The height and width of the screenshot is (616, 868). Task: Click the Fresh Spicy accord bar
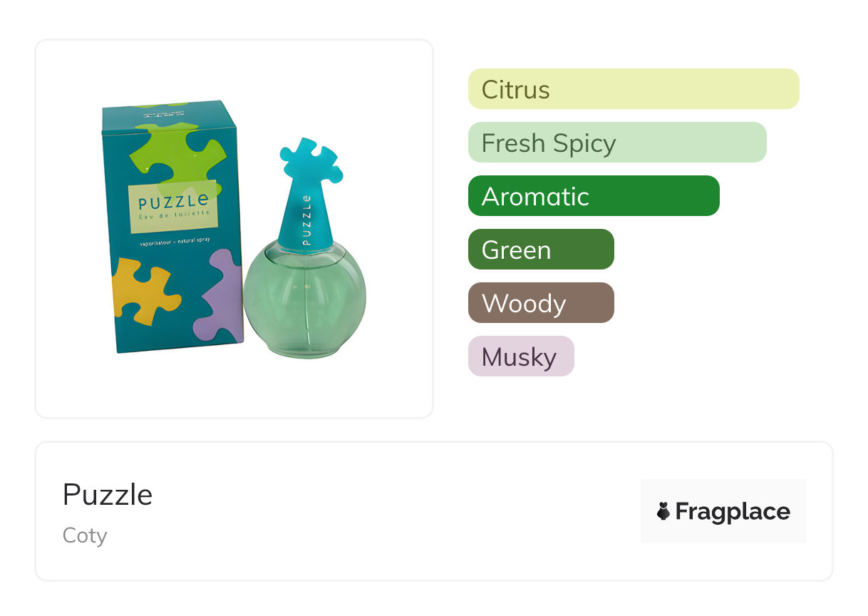[x=616, y=143]
